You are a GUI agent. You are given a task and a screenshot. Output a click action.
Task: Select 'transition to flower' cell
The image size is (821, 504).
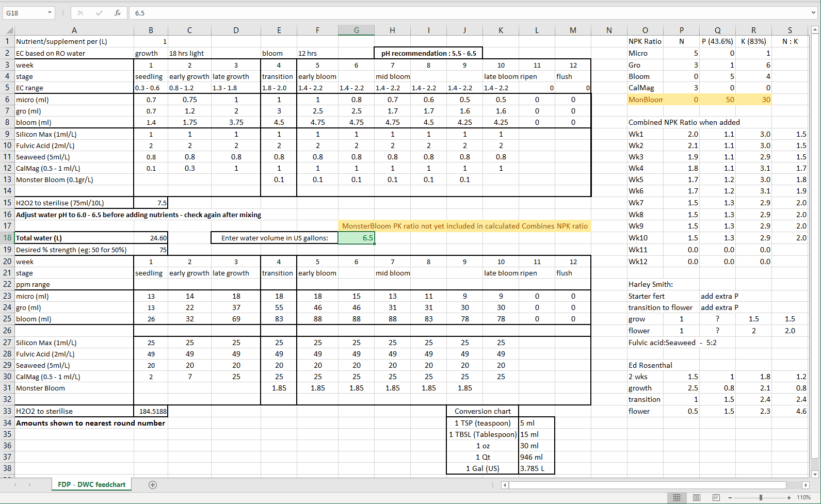tap(661, 307)
